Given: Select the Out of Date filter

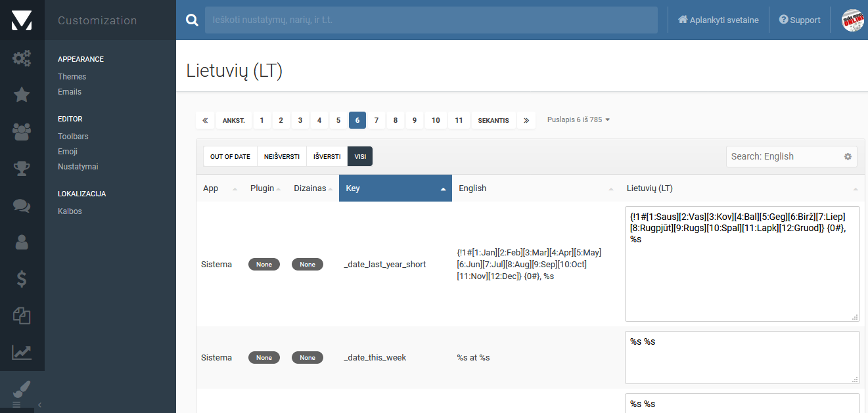Looking at the screenshot, I should coord(230,157).
